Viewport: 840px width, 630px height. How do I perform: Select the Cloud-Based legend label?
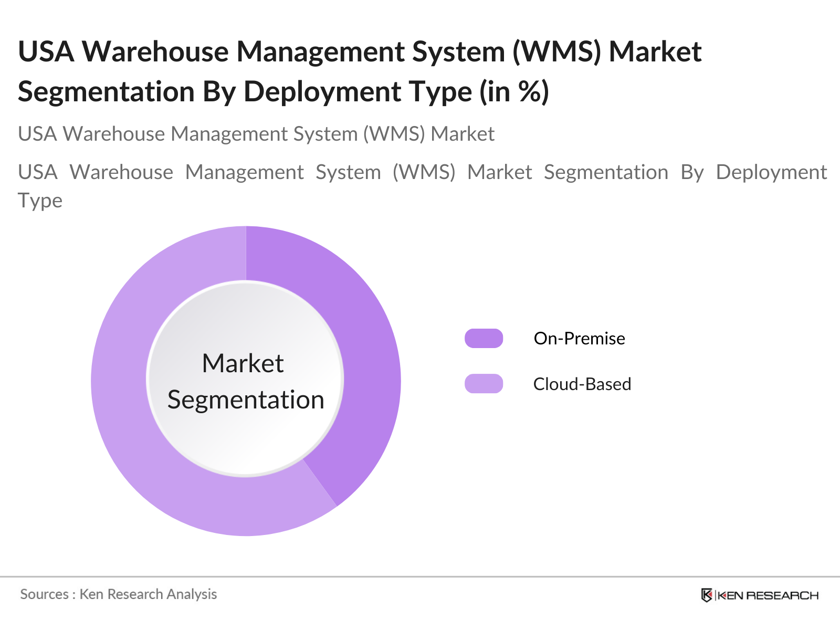[x=582, y=384]
